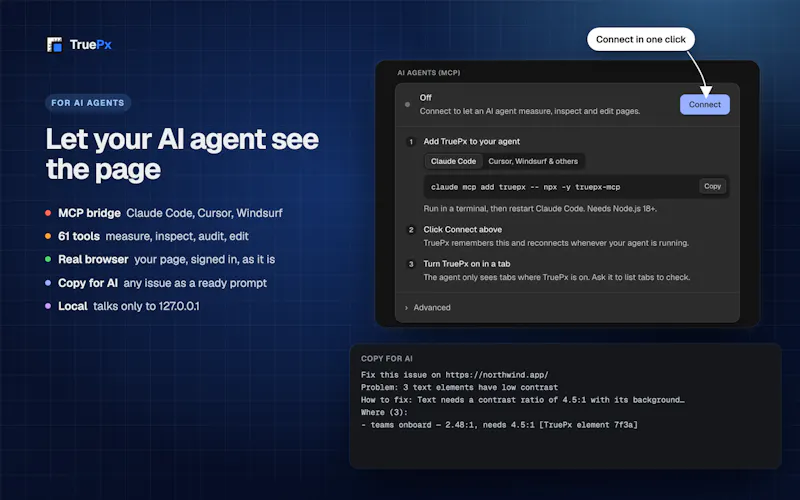Click 'Turn TruePx on in a tab' title
This screenshot has width=800, height=500.
click(x=466, y=264)
